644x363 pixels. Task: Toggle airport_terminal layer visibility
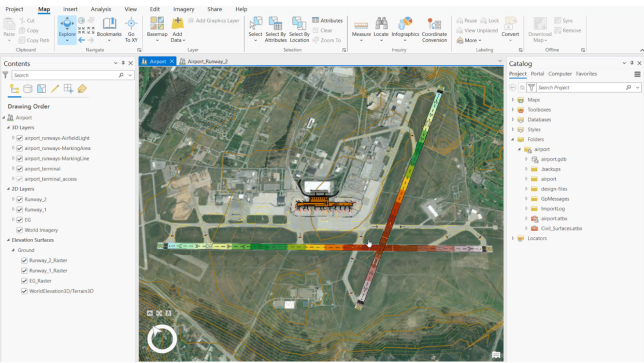(19, 169)
